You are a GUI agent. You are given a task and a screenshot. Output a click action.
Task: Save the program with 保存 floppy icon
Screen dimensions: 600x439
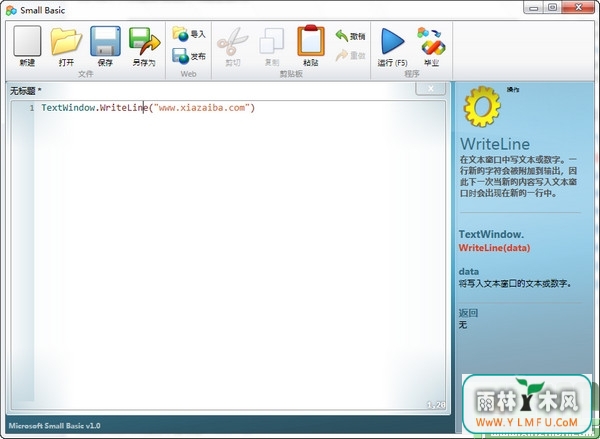point(105,46)
